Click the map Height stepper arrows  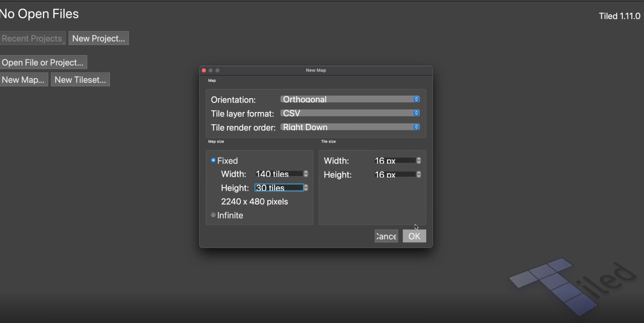click(x=306, y=188)
